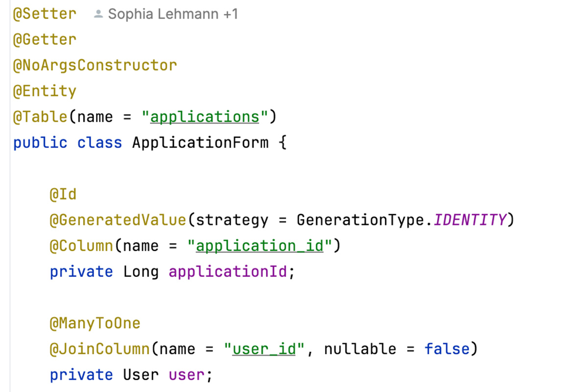Screen dimensions: 588x392
Task: Click the @Setter annotation
Action: pyautogui.click(x=45, y=14)
